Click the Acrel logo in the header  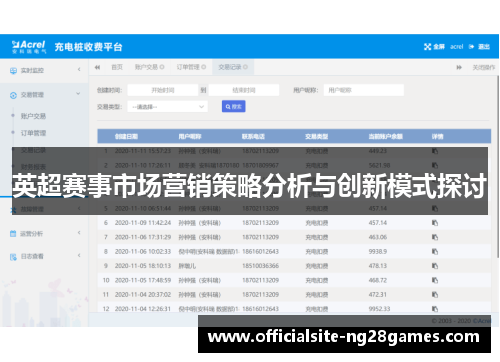[x=29, y=47]
